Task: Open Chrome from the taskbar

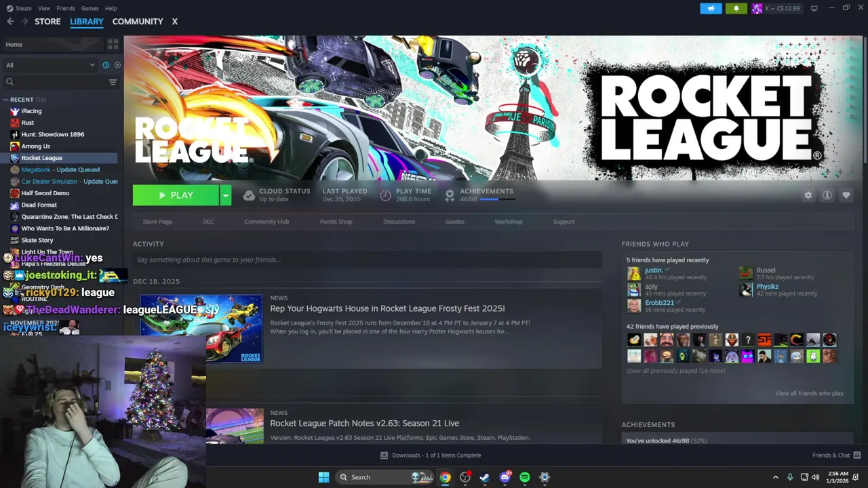Action: (445, 477)
